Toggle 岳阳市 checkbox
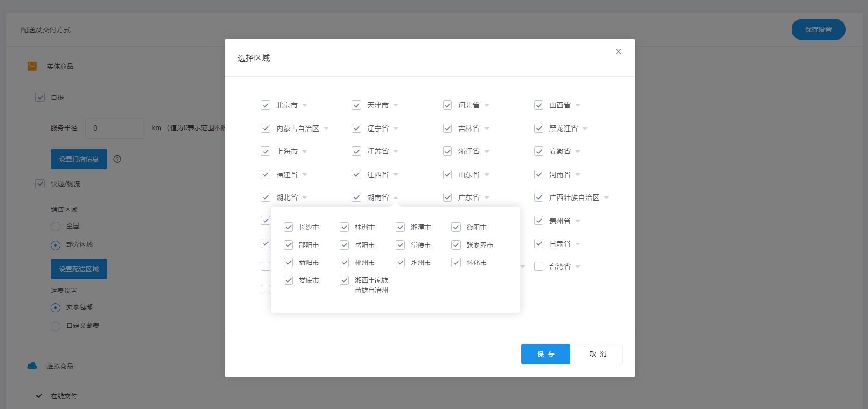Viewport: 868px width, 409px height. tap(344, 245)
